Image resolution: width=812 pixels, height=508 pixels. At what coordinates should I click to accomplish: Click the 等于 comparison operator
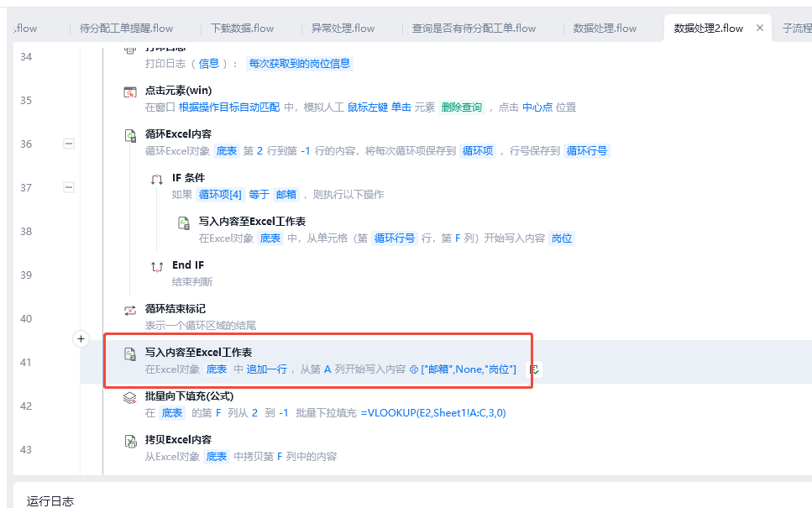coord(259,195)
